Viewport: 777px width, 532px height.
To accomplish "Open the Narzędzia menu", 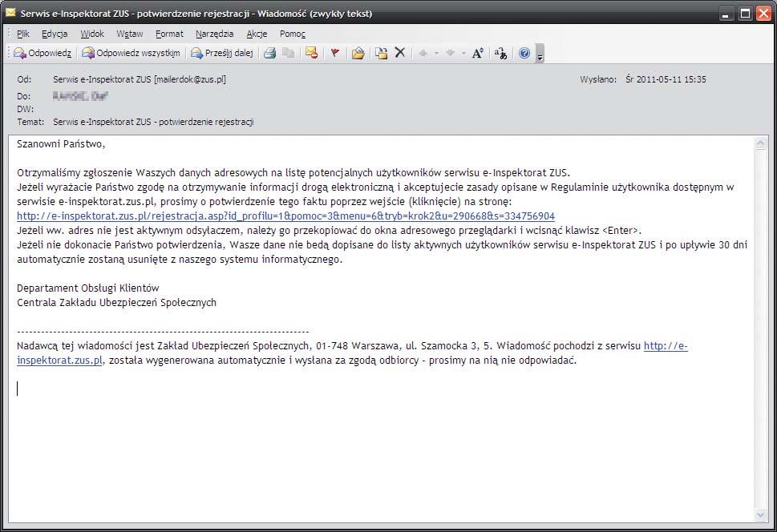I will [x=215, y=34].
